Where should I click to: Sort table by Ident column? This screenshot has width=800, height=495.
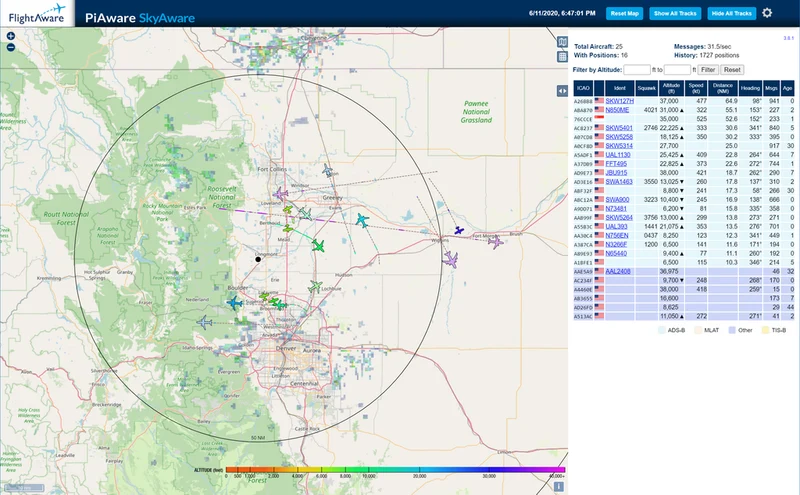(x=619, y=88)
